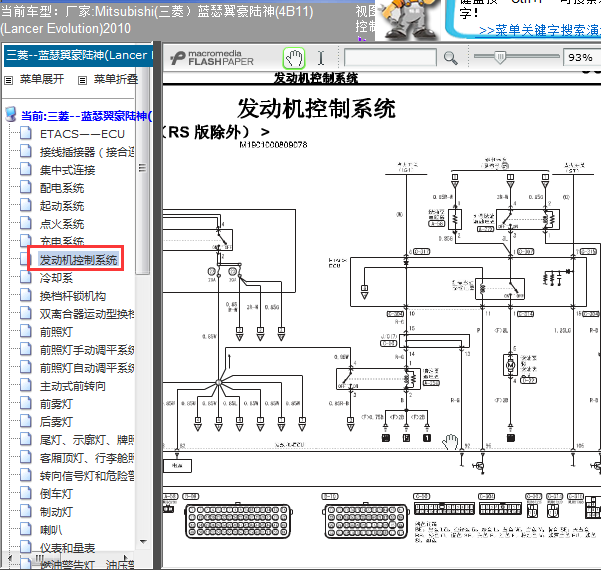Collapse all menus with 菜单折叠
Image resolution: width=601 pixels, height=570 pixels.
116,79
